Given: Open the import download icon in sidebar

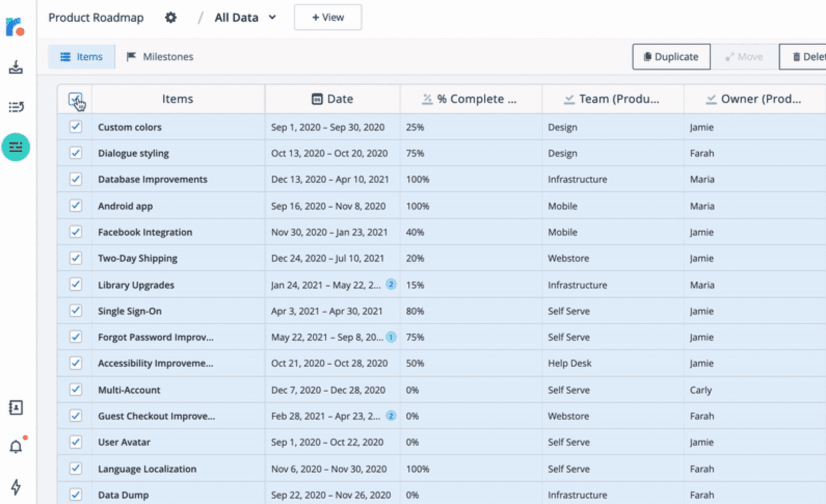Looking at the screenshot, I should tap(16, 67).
